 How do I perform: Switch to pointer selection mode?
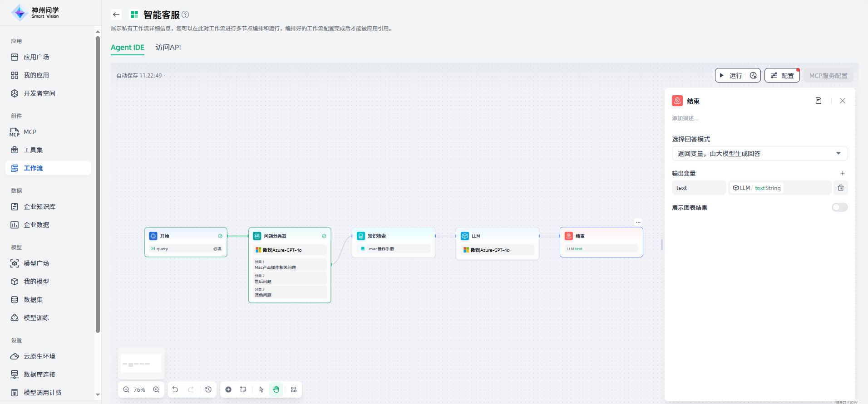click(261, 389)
